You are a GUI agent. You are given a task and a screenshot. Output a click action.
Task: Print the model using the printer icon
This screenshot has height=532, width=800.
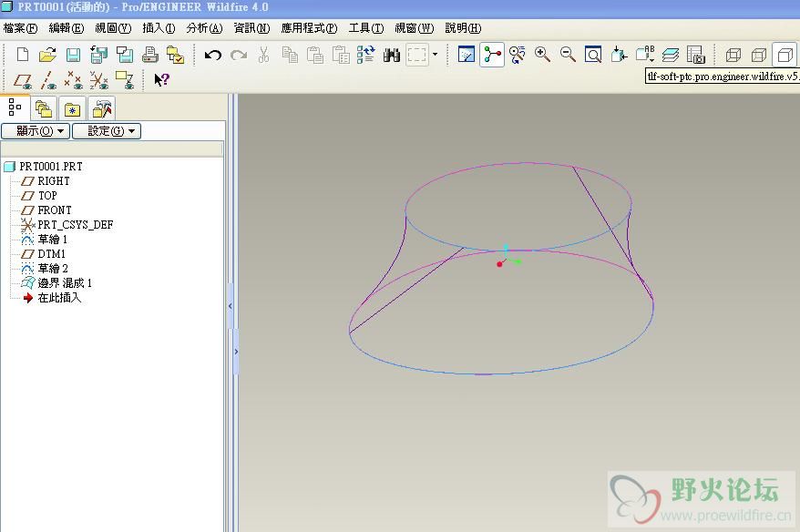(x=150, y=54)
